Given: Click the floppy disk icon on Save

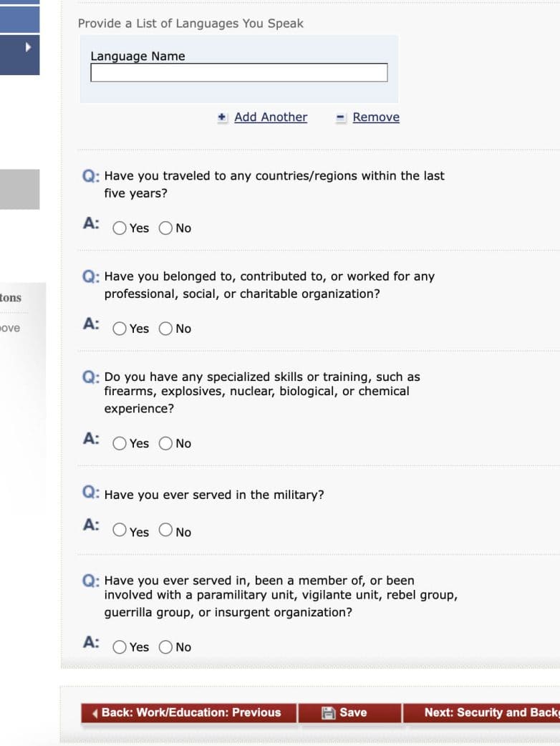Looking at the screenshot, I should pyautogui.click(x=328, y=712).
